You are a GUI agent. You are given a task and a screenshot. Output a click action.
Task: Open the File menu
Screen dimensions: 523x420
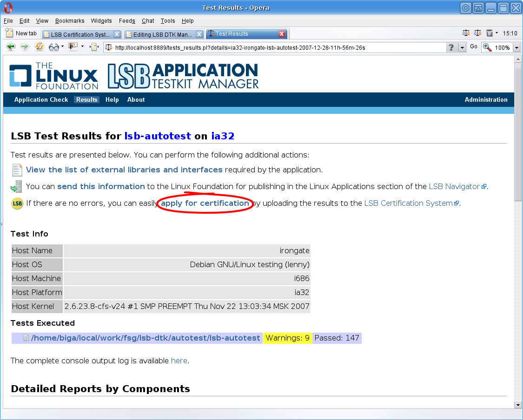(x=8, y=20)
